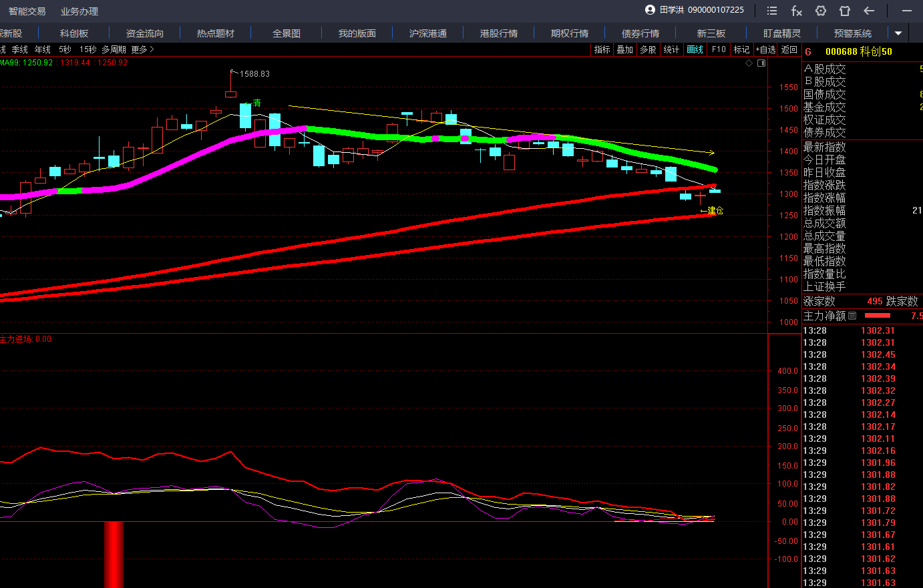Screen dimensions: 923x588
Task: Click the 统计 statistics button
Action: click(x=671, y=49)
